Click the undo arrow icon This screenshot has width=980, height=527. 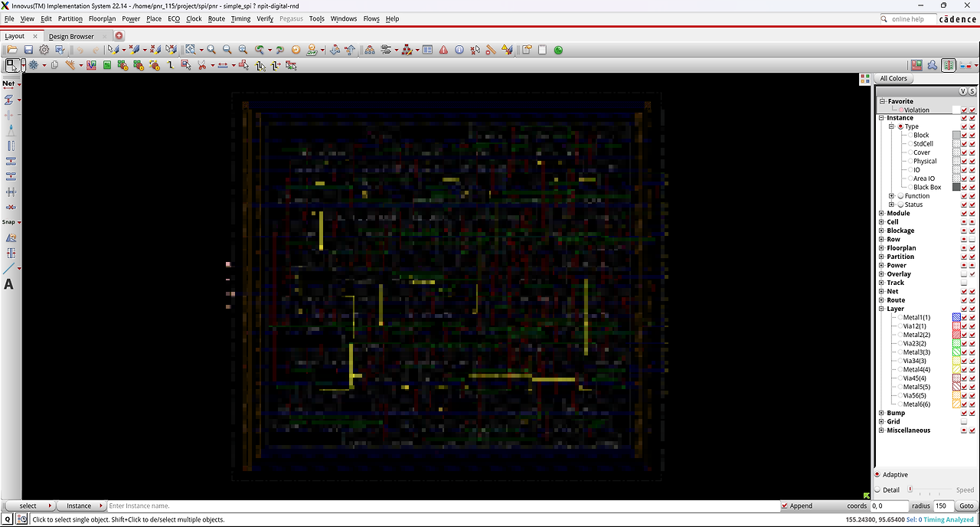coord(80,50)
